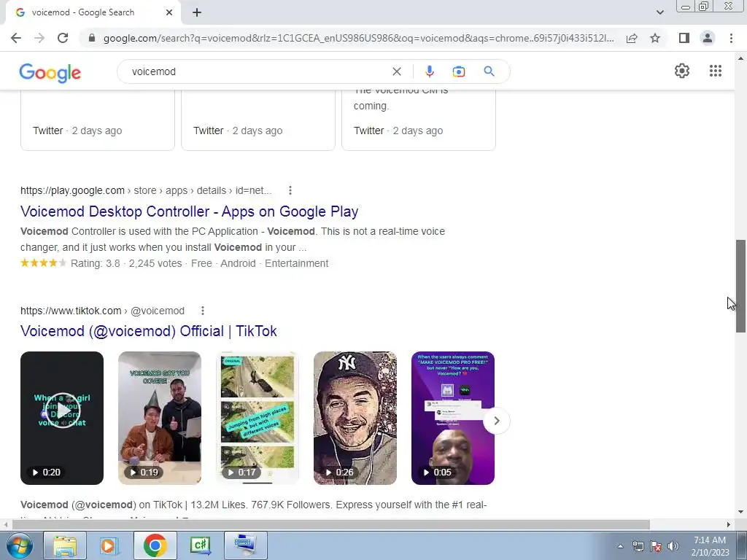The height and width of the screenshot is (560, 747).
Task: Open the network tray icon
Action: click(638, 546)
